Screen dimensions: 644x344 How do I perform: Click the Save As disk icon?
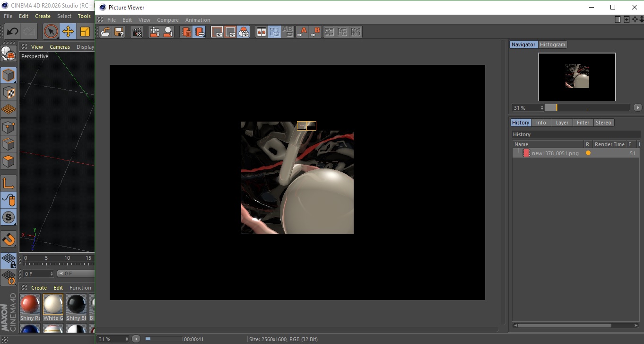coord(119,32)
